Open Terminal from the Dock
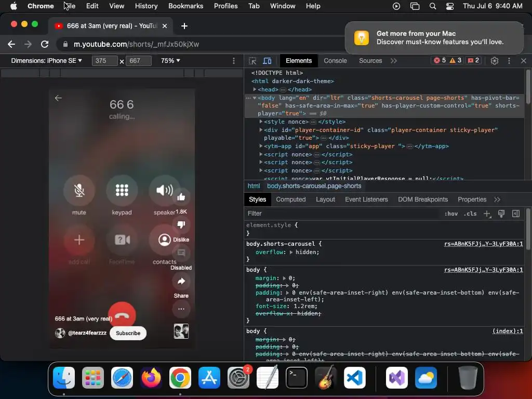Viewport: 532px width, 399px height. [x=297, y=378]
